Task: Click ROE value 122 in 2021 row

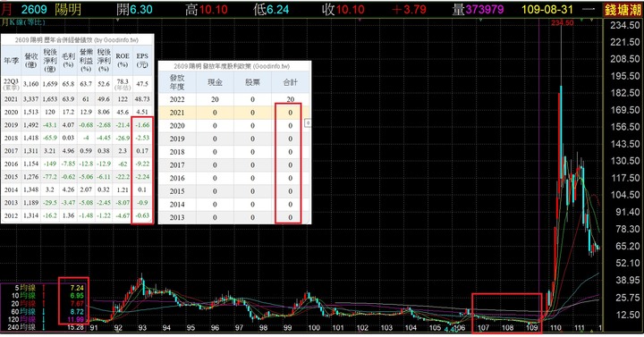Action: click(123, 99)
